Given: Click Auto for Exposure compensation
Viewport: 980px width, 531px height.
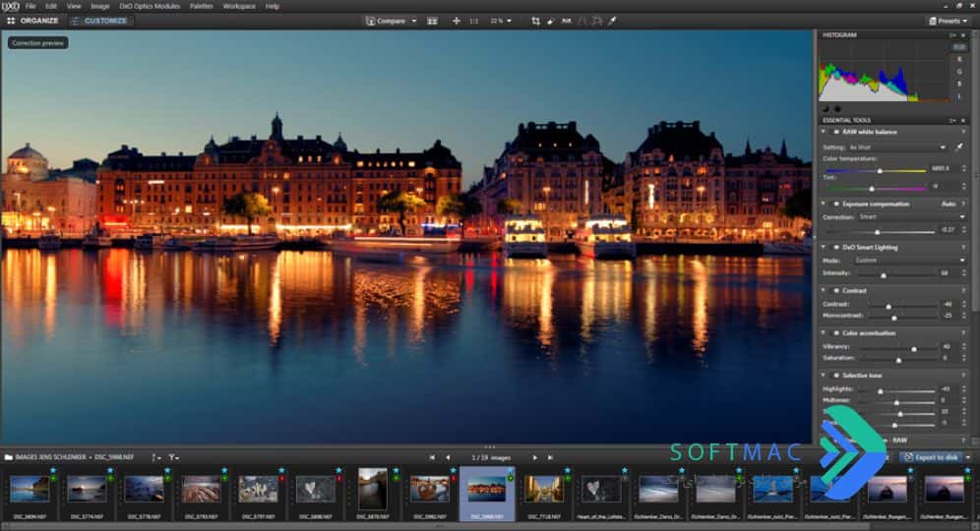Looking at the screenshot, I should pos(949,205).
